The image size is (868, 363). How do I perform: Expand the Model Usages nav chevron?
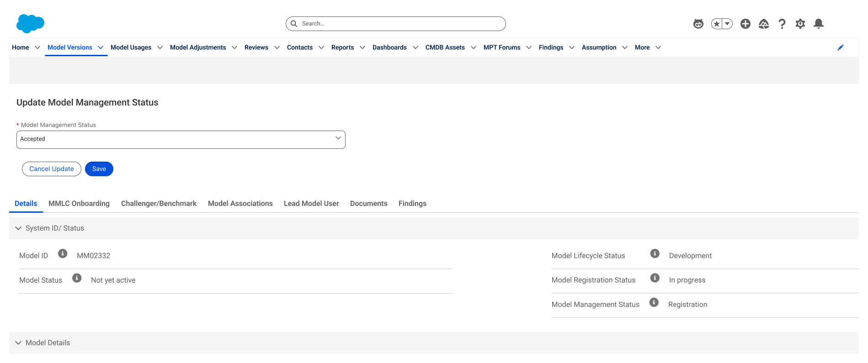[x=160, y=47]
